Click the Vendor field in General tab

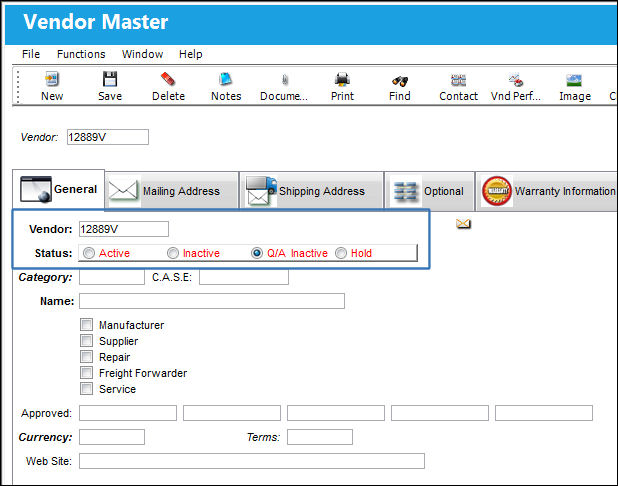tap(124, 229)
